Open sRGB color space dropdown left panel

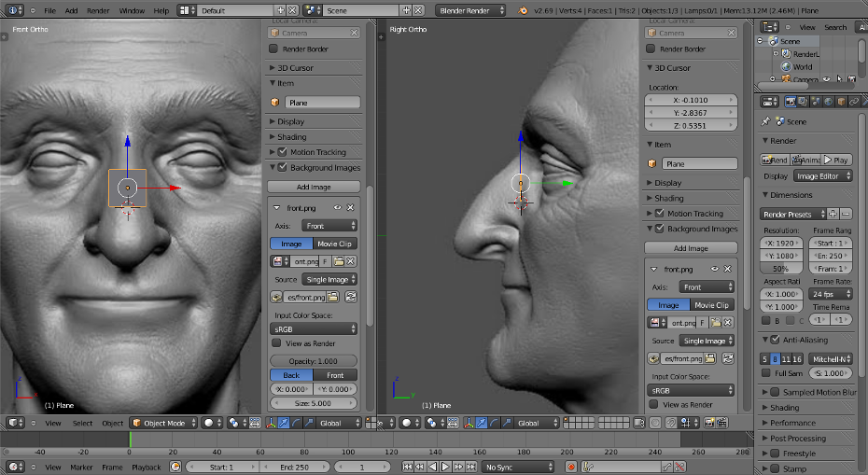(x=314, y=328)
